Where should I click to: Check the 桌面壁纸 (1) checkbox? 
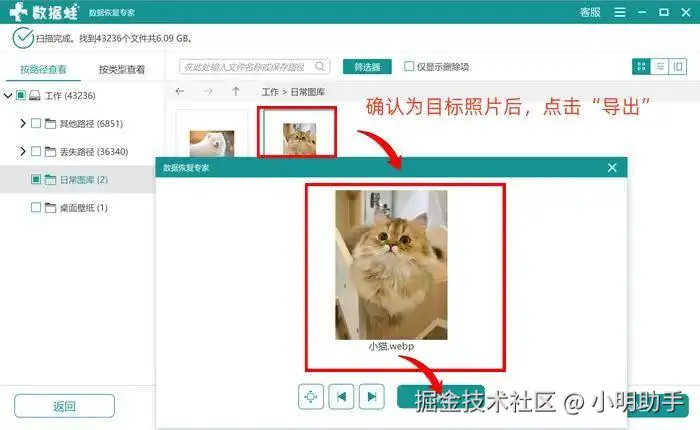click(x=36, y=207)
